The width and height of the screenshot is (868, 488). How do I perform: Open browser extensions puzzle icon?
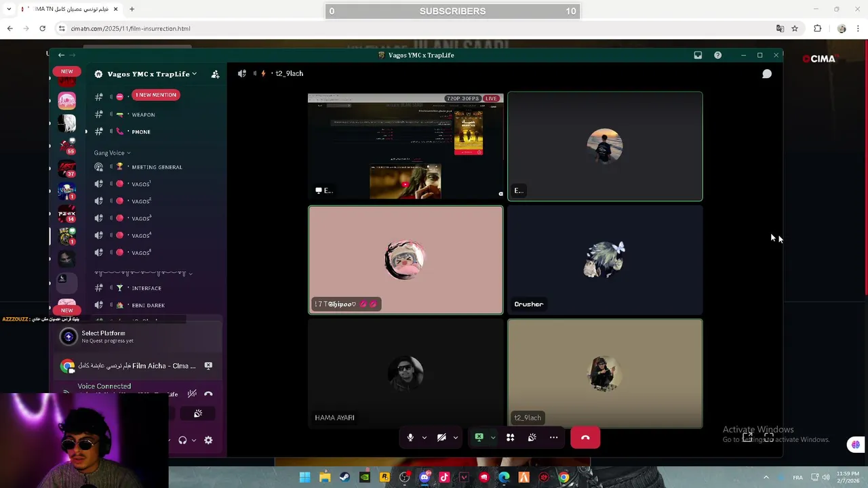point(817,28)
